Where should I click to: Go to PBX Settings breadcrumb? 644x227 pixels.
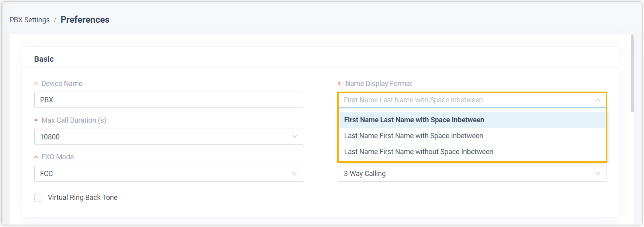[x=29, y=20]
